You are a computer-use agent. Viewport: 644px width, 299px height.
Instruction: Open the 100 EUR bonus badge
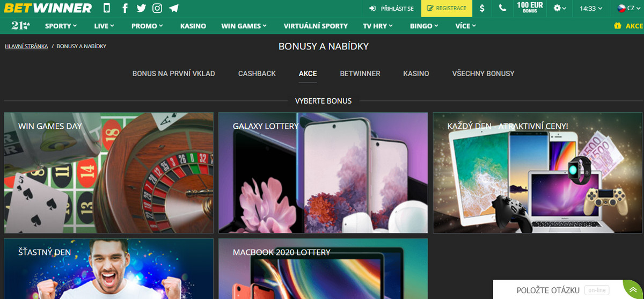(x=530, y=9)
